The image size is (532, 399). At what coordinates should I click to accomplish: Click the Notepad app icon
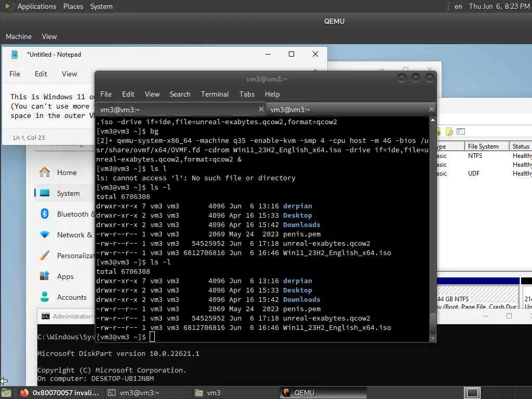pos(14,54)
